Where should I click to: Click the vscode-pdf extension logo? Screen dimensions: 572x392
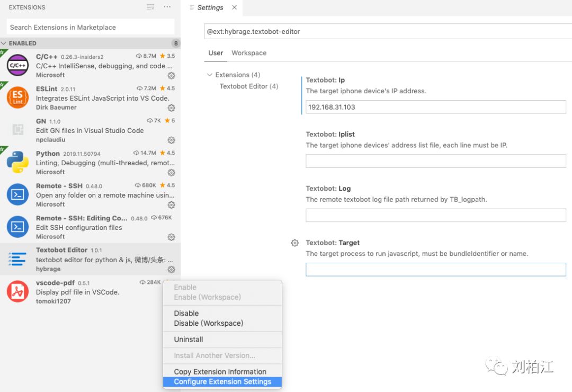(18, 291)
